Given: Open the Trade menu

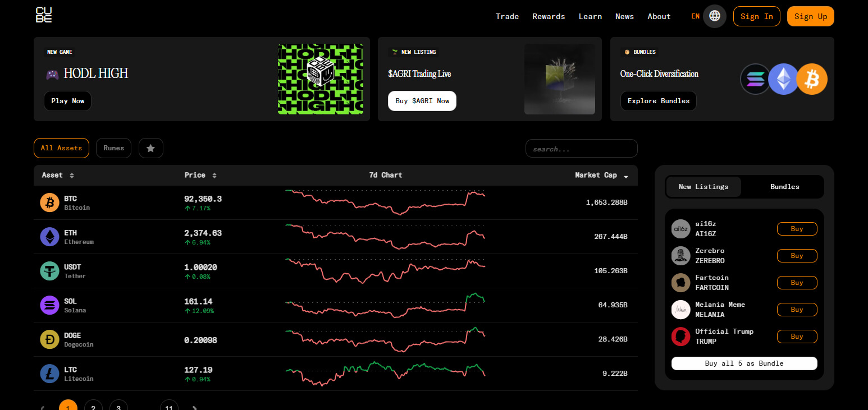Looking at the screenshot, I should coord(507,16).
